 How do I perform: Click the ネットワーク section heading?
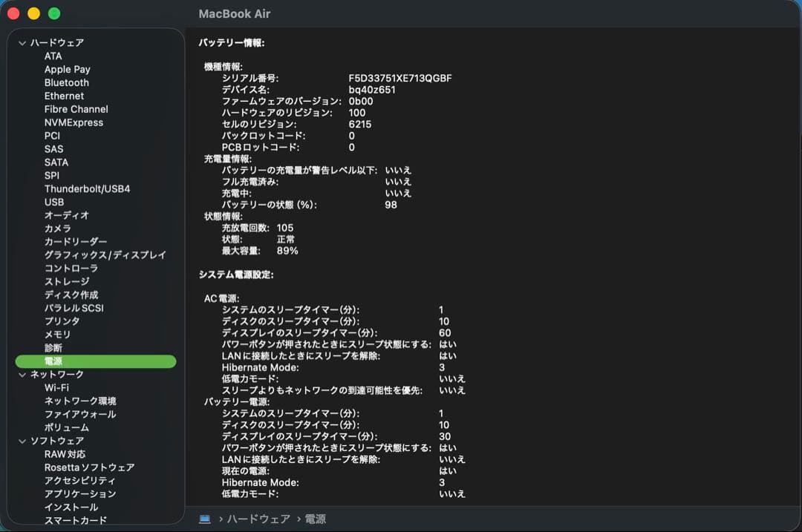[x=56, y=375]
